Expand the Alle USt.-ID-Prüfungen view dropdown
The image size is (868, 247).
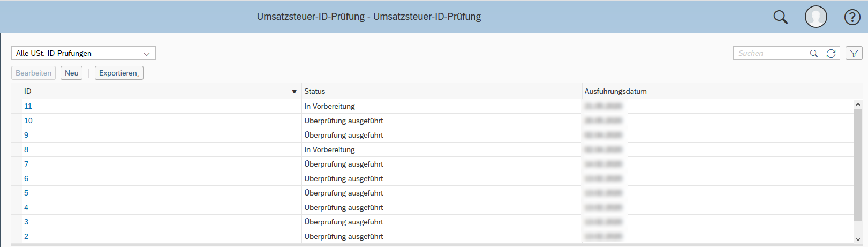tap(146, 54)
